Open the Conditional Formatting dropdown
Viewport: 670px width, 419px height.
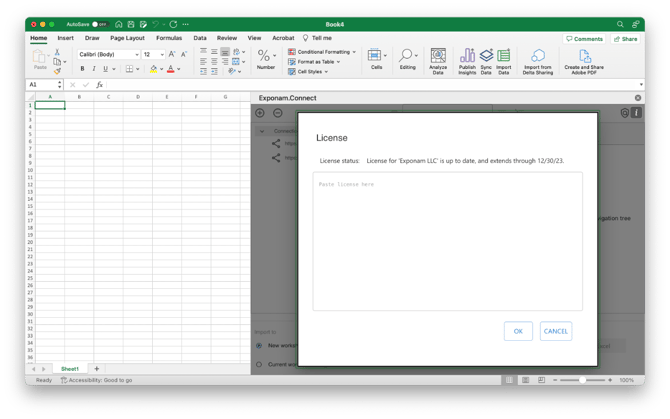click(x=322, y=52)
